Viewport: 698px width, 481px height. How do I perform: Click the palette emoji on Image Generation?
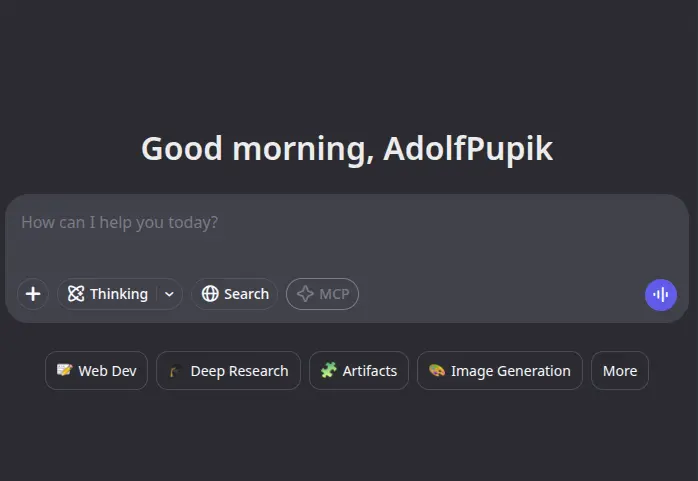[x=437, y=370]
